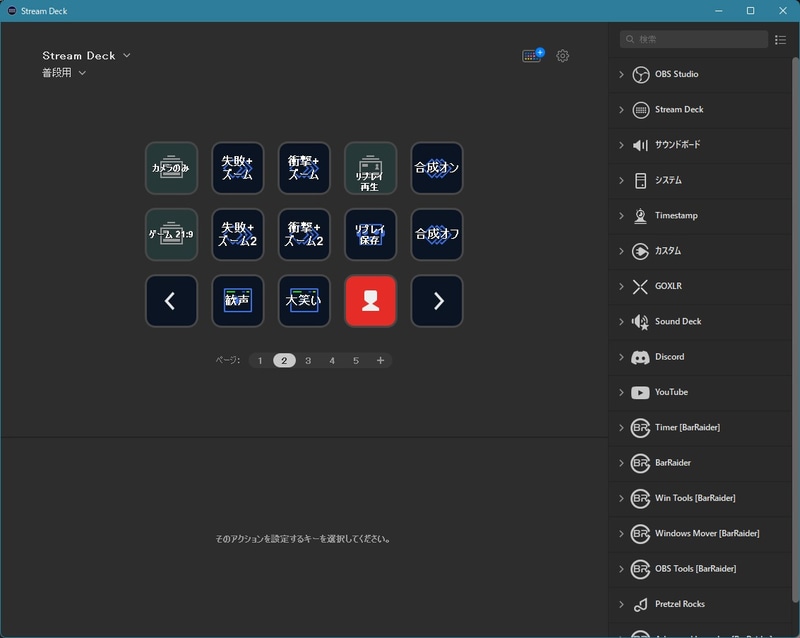Screen dimensions: 800x638
Task: Open the 普段用 profile dropdown
Action: 64,72
